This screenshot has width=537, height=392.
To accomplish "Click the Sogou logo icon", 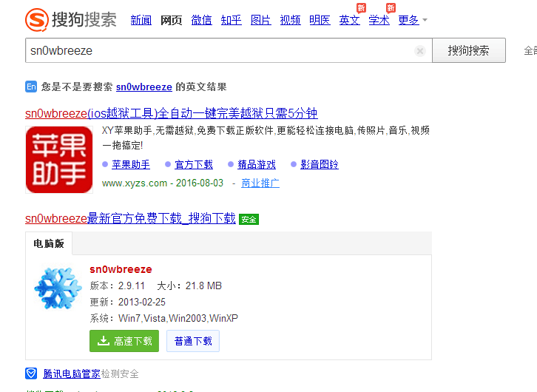I will pyautogui.click(x=37, y=19).
